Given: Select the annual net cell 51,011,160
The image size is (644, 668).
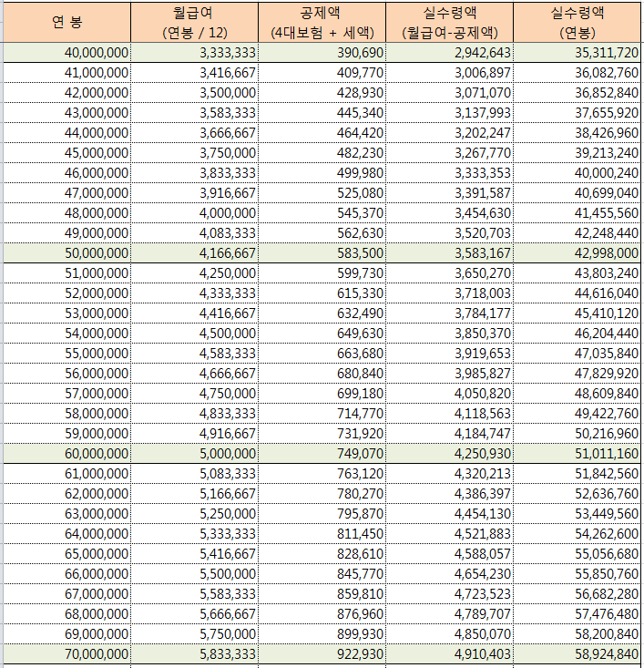Looking at the screenshot, I should (x=578, y=453).
